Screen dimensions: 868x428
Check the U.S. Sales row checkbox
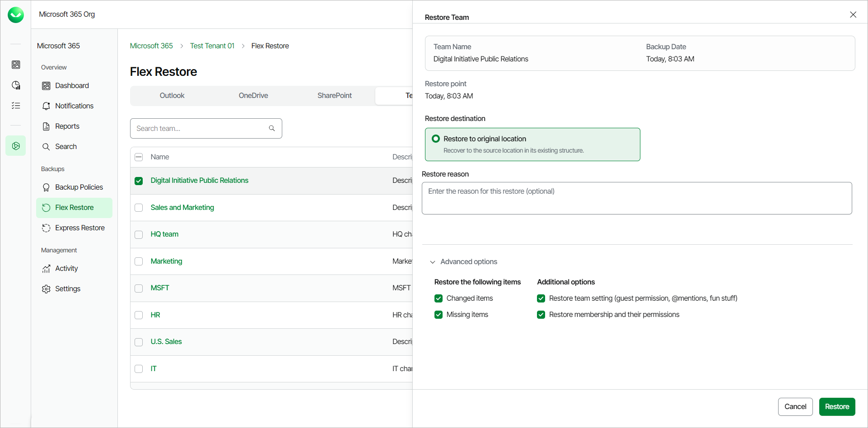coord(139,342)
